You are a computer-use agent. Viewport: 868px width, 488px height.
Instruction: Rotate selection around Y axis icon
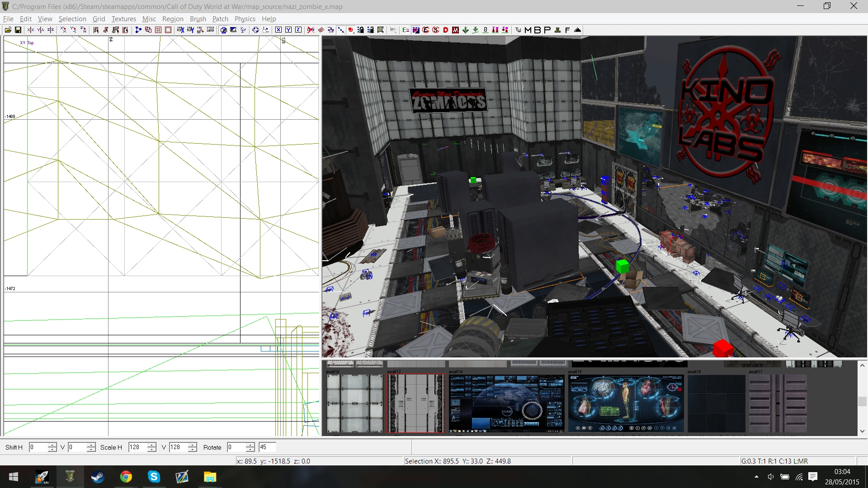73,30
